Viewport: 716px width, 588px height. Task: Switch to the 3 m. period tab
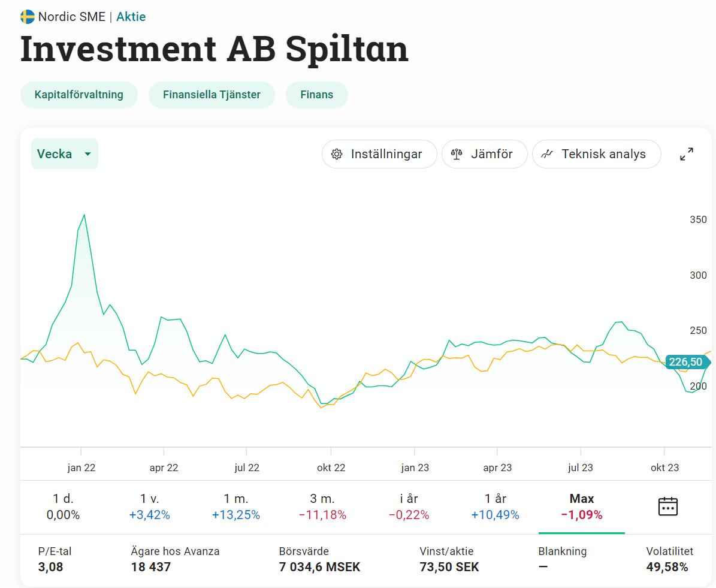point(322,506)
